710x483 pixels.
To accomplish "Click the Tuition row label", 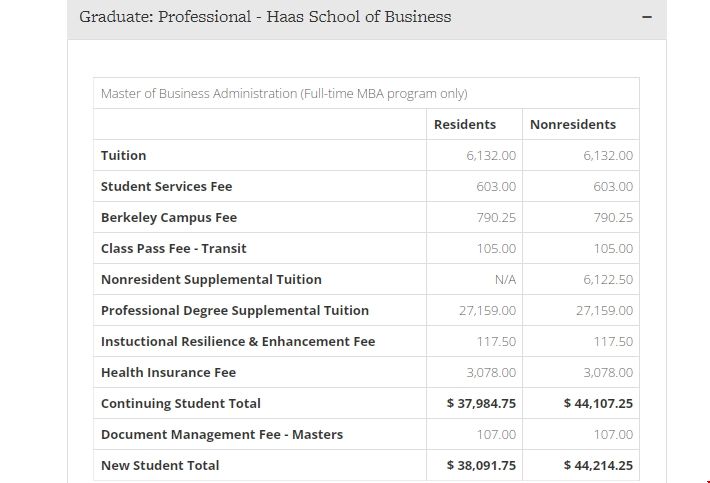I will 124,155.
